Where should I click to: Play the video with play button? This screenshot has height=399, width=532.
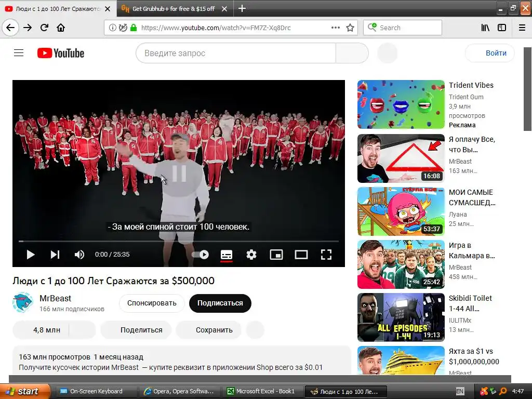[x=31, y=255]
